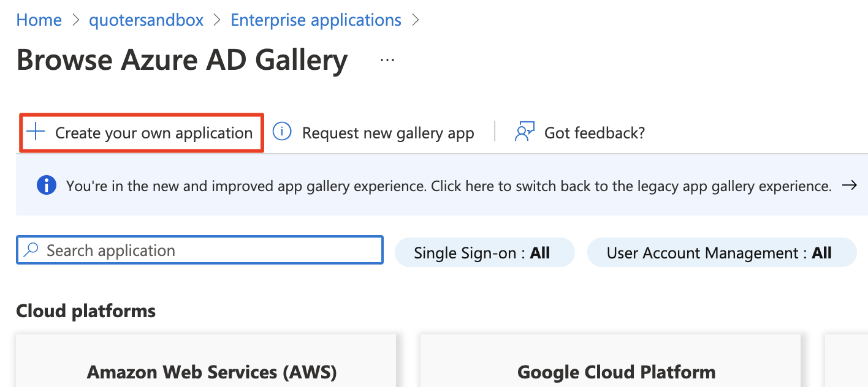
Task: Navigate to Enterprise applications breadcrumb
Action: tap(316, 20)
